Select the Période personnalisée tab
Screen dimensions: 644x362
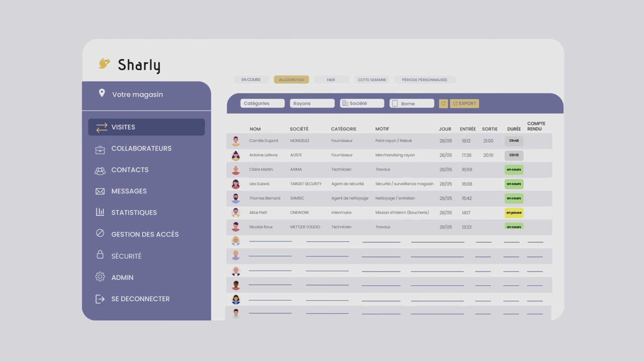(424, 80)
